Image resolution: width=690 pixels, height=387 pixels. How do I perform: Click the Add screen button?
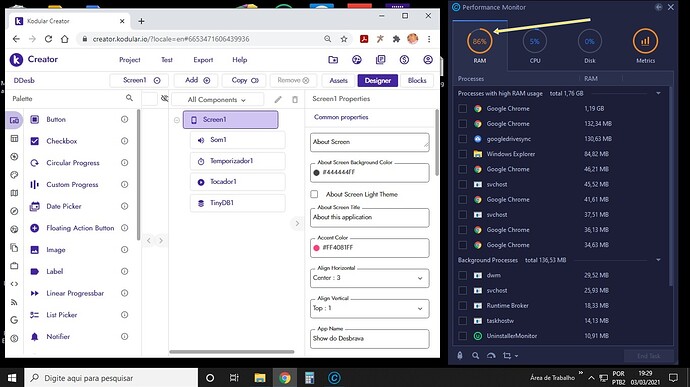(197, 80)
